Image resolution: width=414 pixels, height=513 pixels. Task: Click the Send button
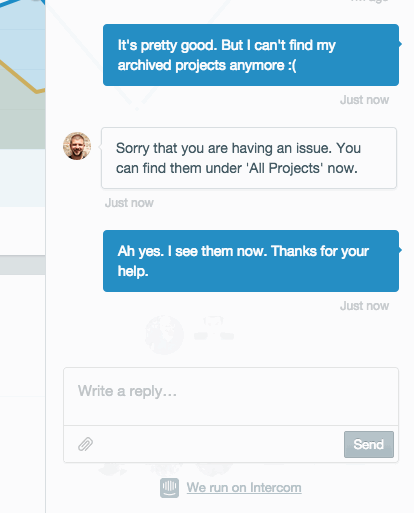coord(369,444)
